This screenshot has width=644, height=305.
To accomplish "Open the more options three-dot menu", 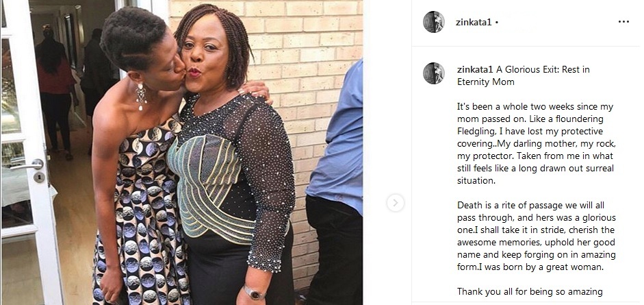I will point(623,22).
